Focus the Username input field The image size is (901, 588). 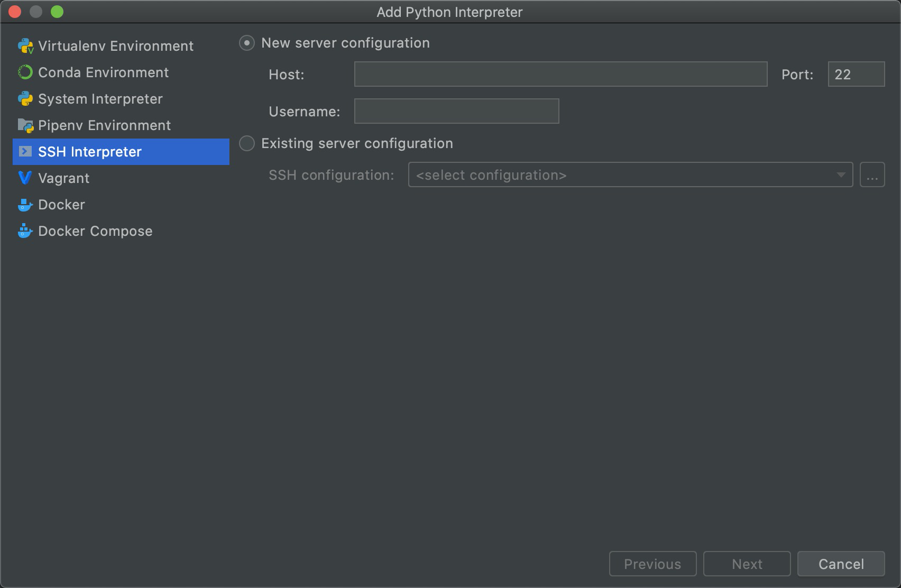456,111
